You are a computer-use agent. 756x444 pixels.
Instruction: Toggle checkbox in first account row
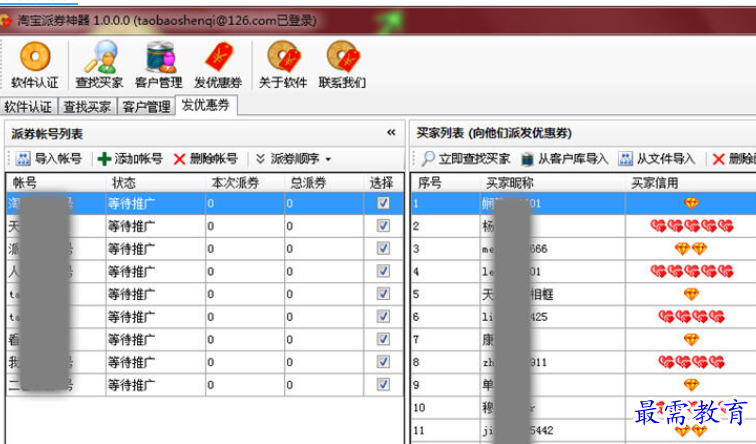(383, 202)
